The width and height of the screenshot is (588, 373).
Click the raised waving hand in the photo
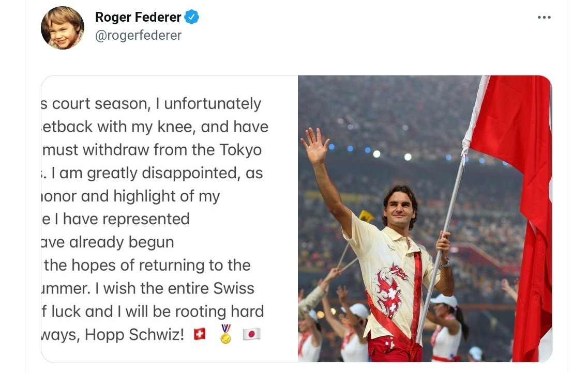315,146
